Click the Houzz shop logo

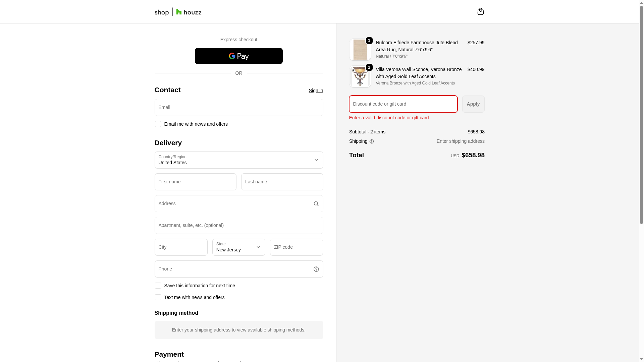[178, 12]
